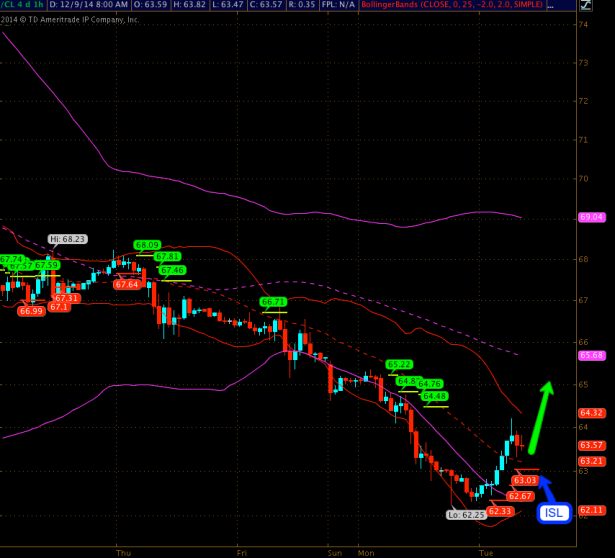Click the Thu date label on time axis
This screenshot has width=615, height=558.
[124, 551]
